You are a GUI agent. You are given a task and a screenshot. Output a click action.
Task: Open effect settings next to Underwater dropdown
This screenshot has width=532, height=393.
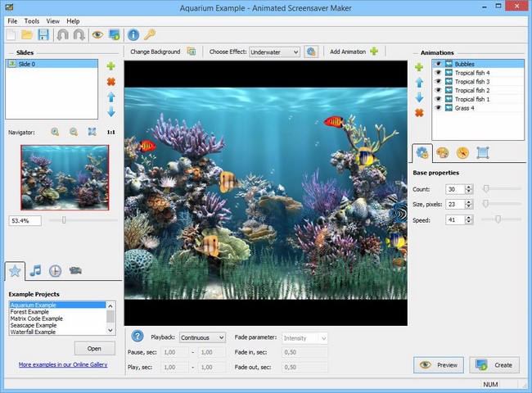pyautogui.click(x=311, y=52)
